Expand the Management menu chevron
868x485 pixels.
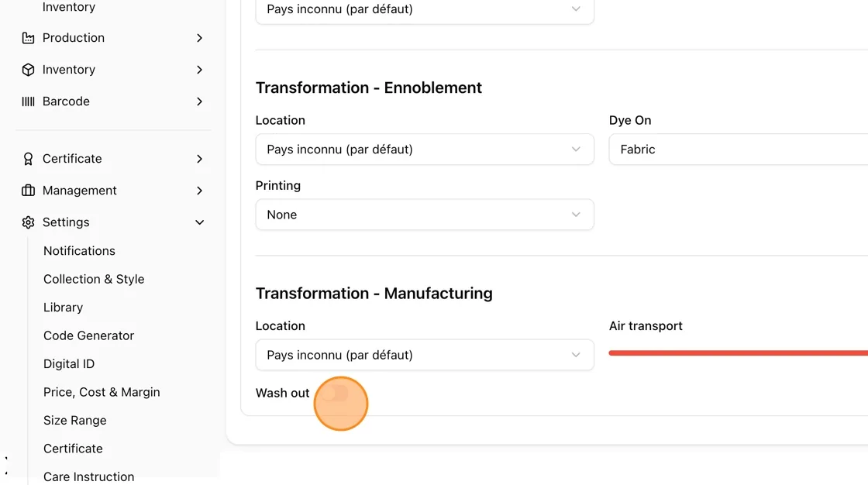[x=199, y=191]
